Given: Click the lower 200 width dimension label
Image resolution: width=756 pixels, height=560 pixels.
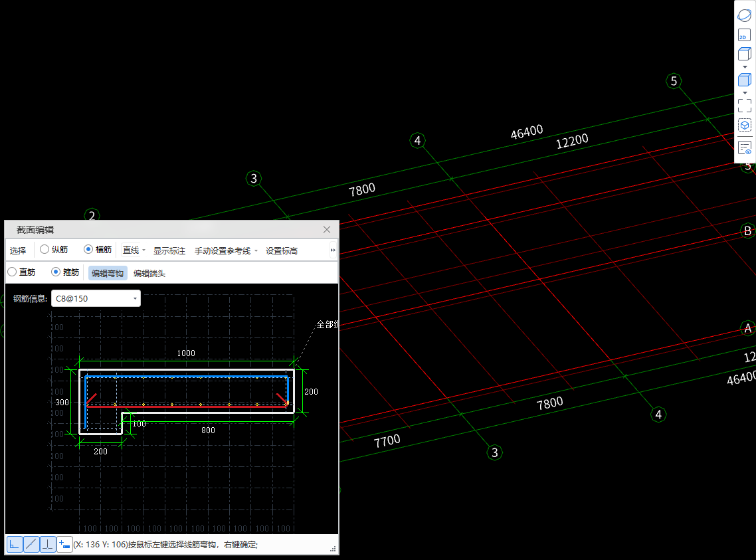Looking at the screenshot, I should [x=101, y=451].
